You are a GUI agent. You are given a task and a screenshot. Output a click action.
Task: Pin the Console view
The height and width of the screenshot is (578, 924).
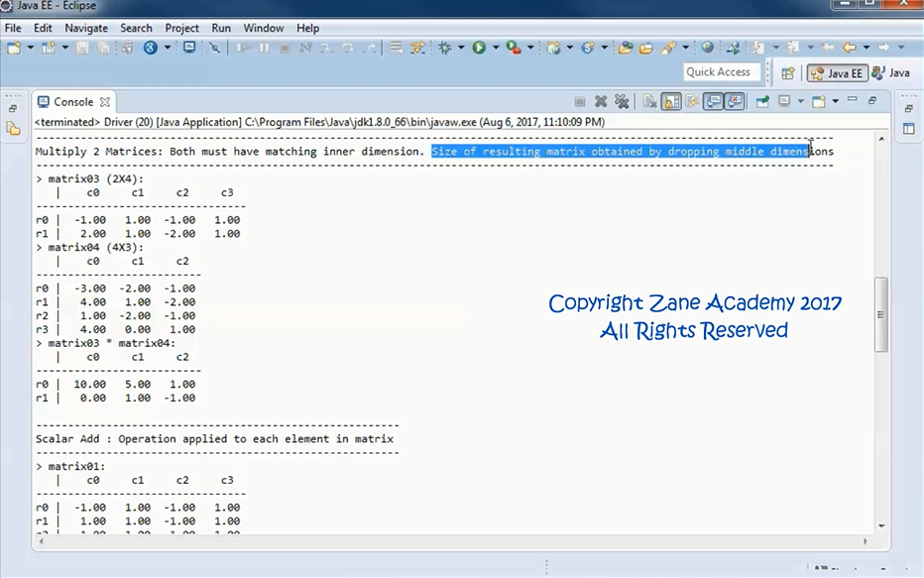tap(760, 100)
